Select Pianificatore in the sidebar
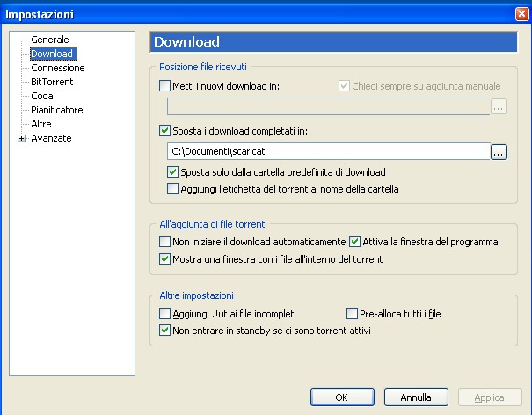 click(56, 110)
